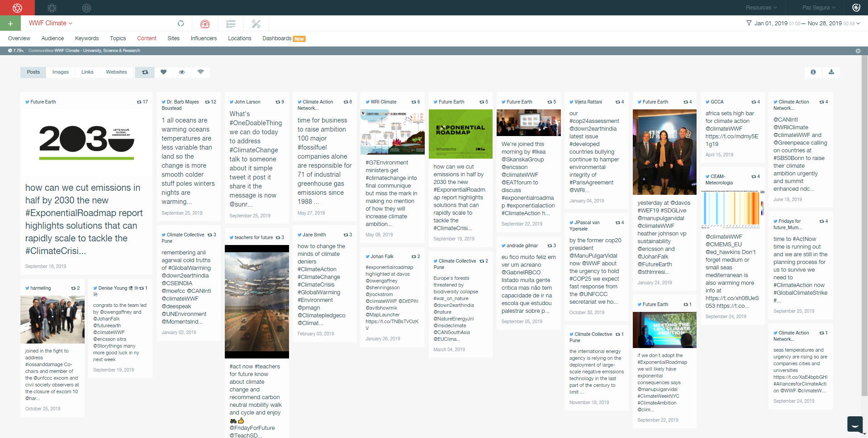Expand the WWF Climate project dropdown
868x438 pixels.
pos(51,23)
